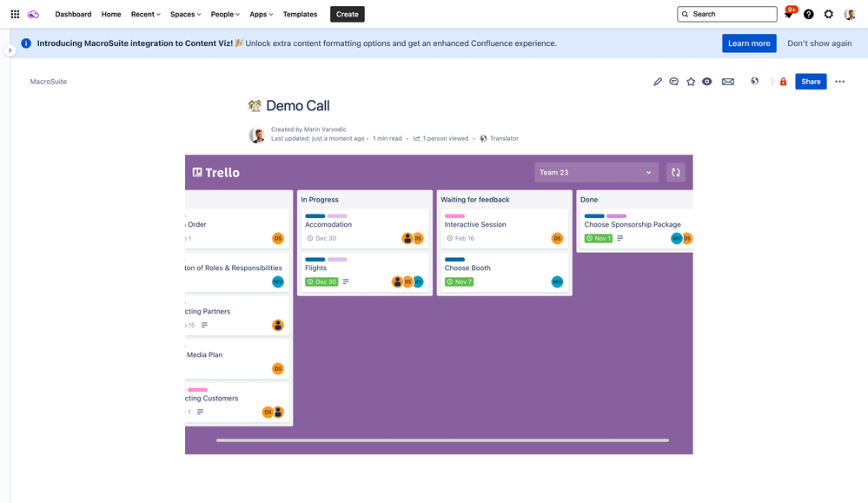Open the Accomodation card
Screen dimensions: 868x503
coord(365,229)
